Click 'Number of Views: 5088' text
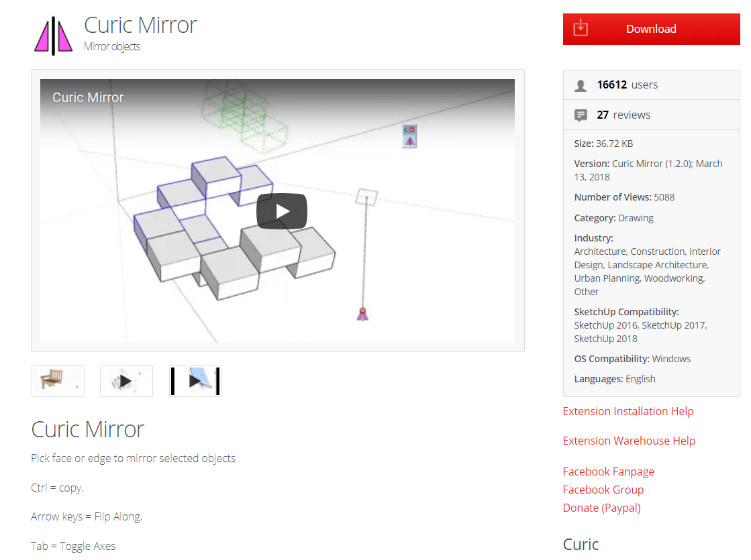The width and height of the screenshot is (751, 560). [x=625, y=197]
